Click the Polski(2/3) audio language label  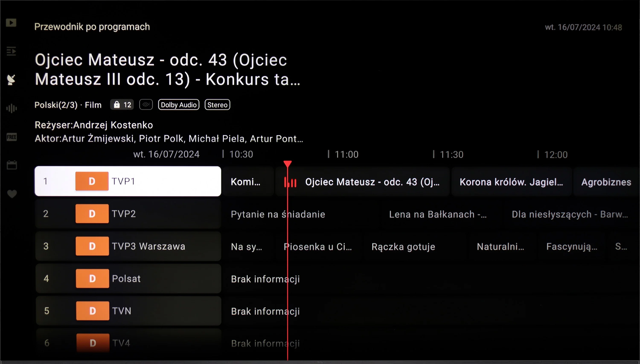pos(56,105)
